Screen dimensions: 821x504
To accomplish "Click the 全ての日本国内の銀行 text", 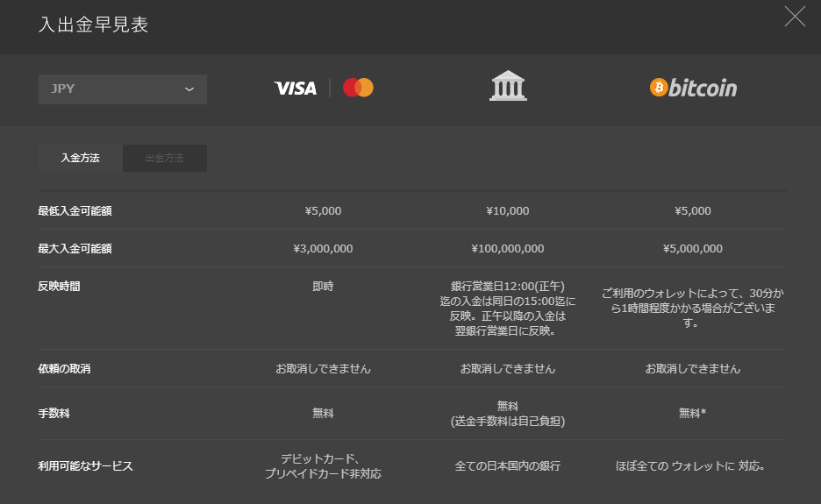I will tap(507, 466).
